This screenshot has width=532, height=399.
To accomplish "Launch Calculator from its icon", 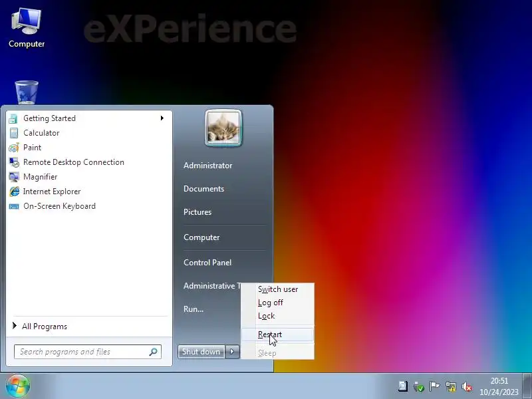I will (x=13, y=133).
